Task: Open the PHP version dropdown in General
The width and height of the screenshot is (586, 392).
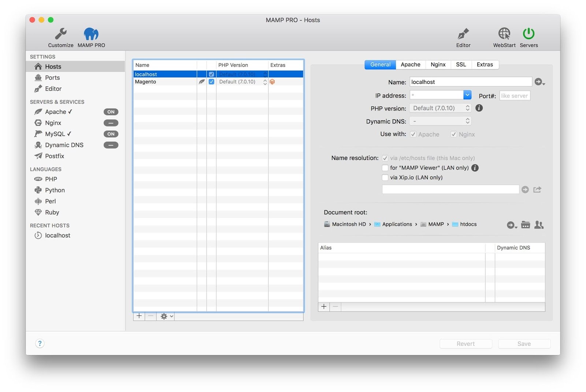Action: (x=440, y=108)
